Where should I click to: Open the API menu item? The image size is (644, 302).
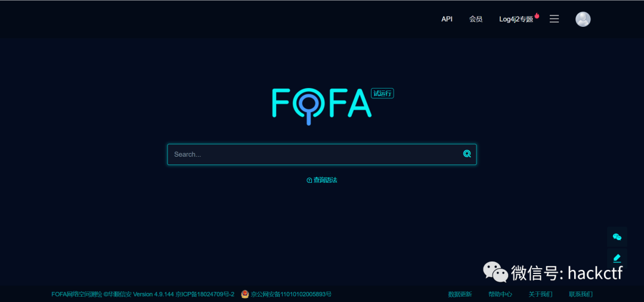tap(447, 19)
